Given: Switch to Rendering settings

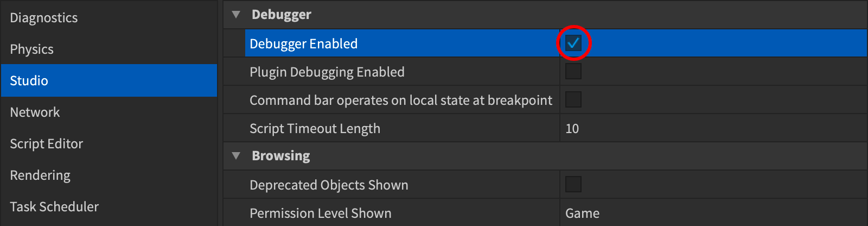Looking at the screenshot, I should [40, 175].
